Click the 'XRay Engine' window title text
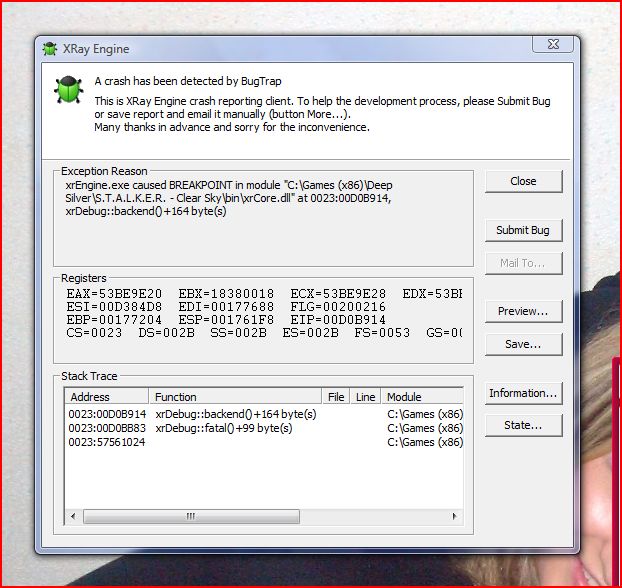The image size is (622, 588). pos(96,49)
